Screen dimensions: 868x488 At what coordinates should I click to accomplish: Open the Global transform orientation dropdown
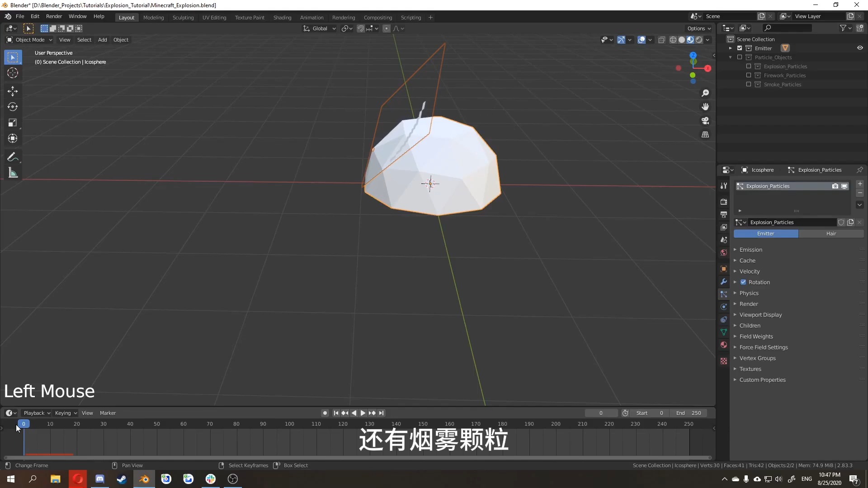319,28
